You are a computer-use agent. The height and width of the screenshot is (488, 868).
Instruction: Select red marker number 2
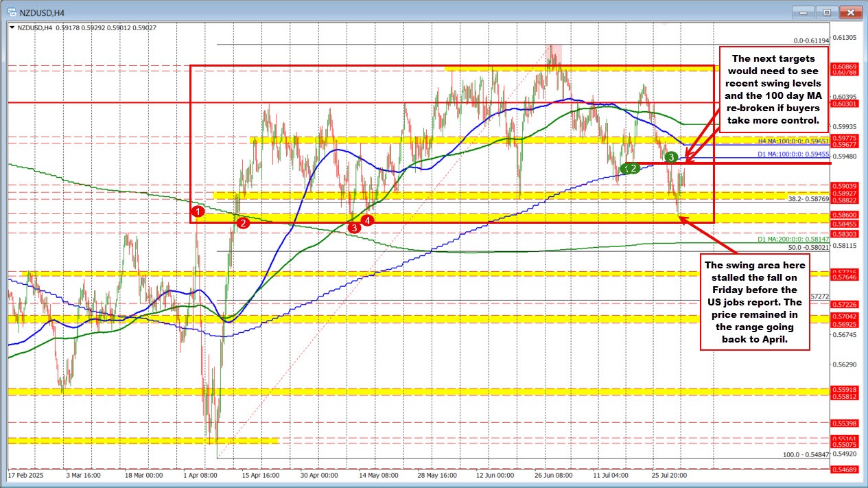point(242,222)
